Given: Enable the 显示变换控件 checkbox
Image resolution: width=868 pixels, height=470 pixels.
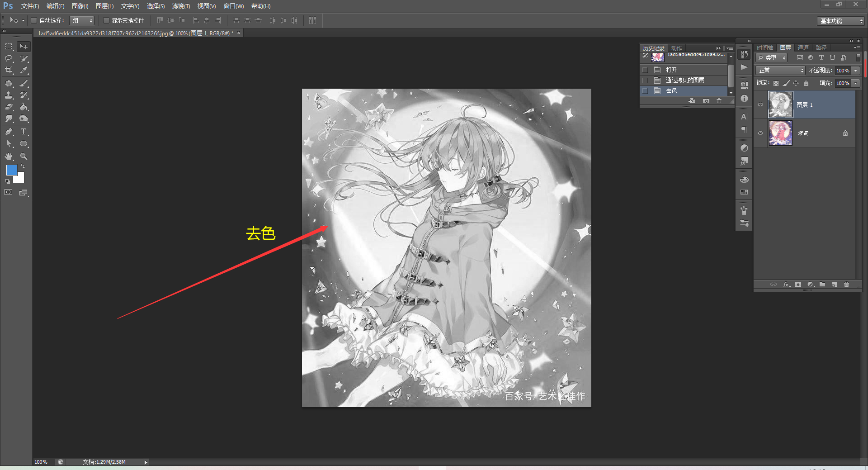Looking at the screenshot, I should coord(106,20).
